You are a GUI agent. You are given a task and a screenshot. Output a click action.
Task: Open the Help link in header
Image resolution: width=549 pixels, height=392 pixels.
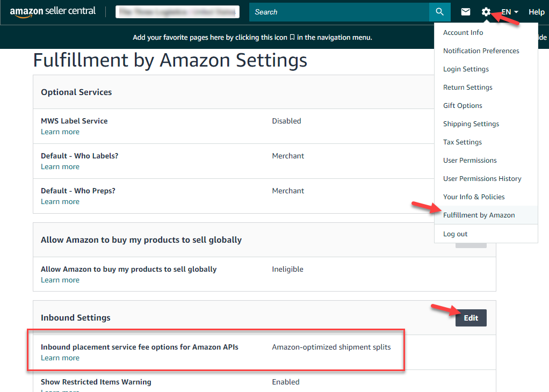tap(537, 12)
